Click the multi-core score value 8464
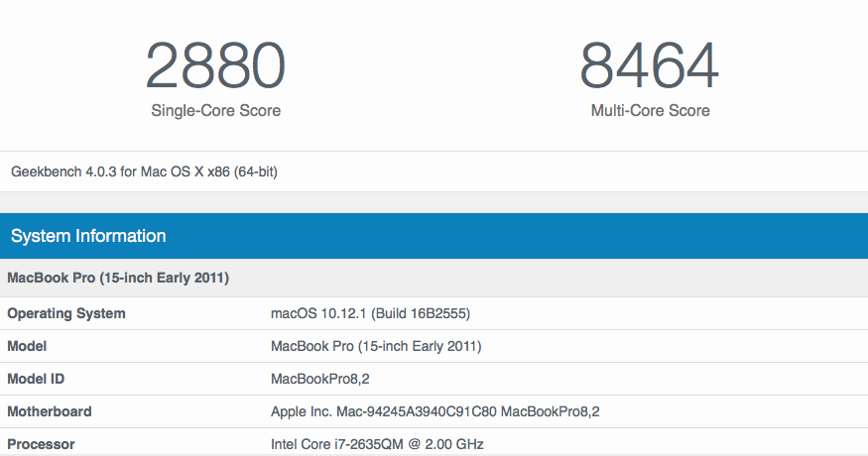 tap(650, 65)
